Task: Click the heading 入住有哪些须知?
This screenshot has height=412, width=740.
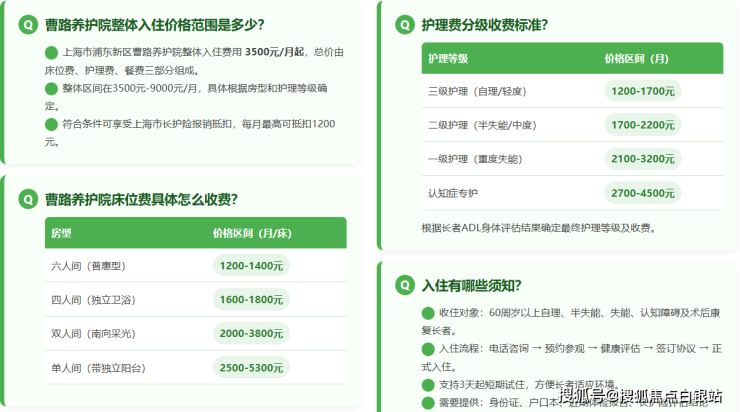Action: point(471,285)
